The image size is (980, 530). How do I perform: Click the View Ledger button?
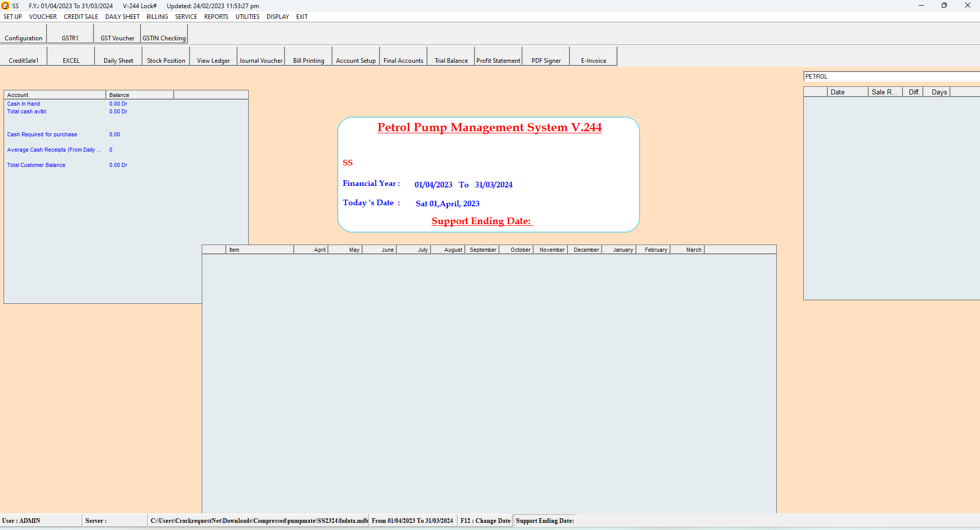click(x=213, y=56)
